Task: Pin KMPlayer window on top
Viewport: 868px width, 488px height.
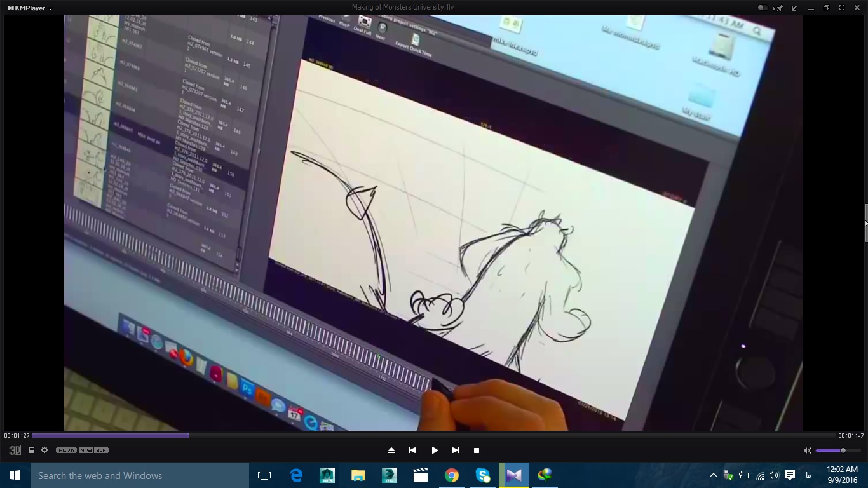Action: click(x=779, y=8)
